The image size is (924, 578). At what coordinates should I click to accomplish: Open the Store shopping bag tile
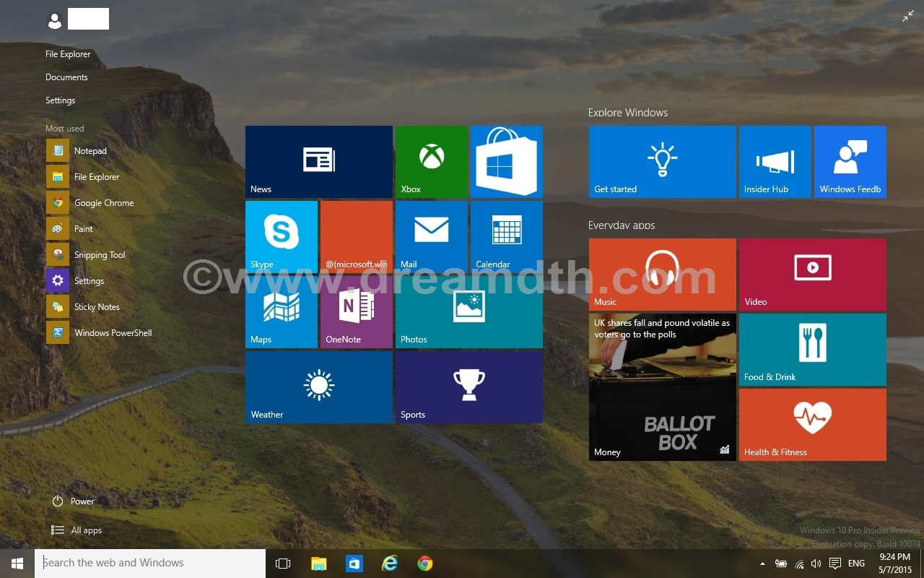[x=507, y=162]
